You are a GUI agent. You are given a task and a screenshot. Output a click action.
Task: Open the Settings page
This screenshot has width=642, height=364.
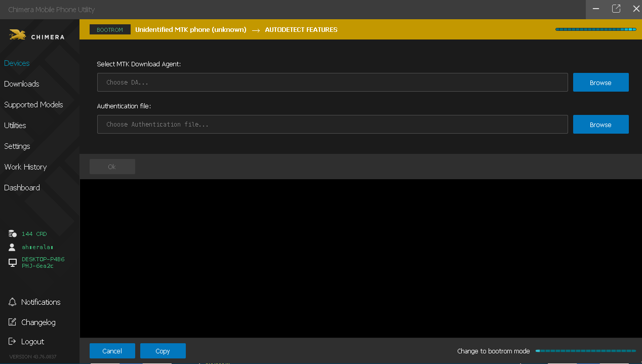pos(17,146)
